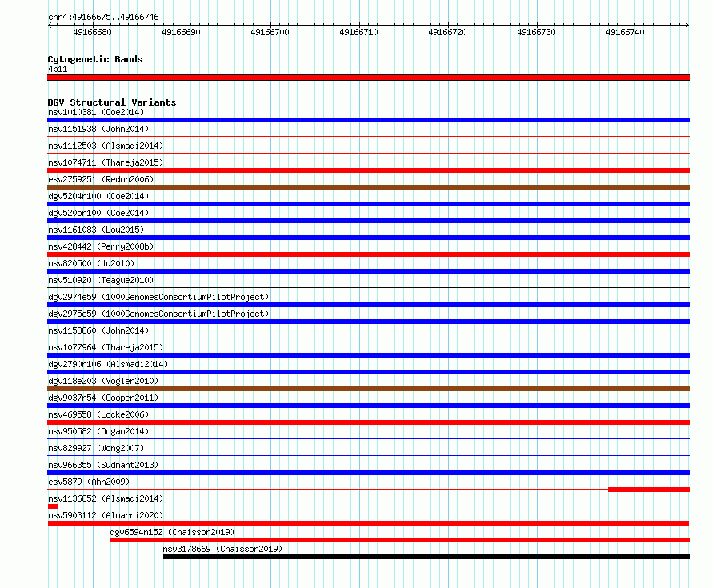Open variant nsv5903112 (Almarri2020)
This screenshot has width=712, height=588.
point(106,515)
